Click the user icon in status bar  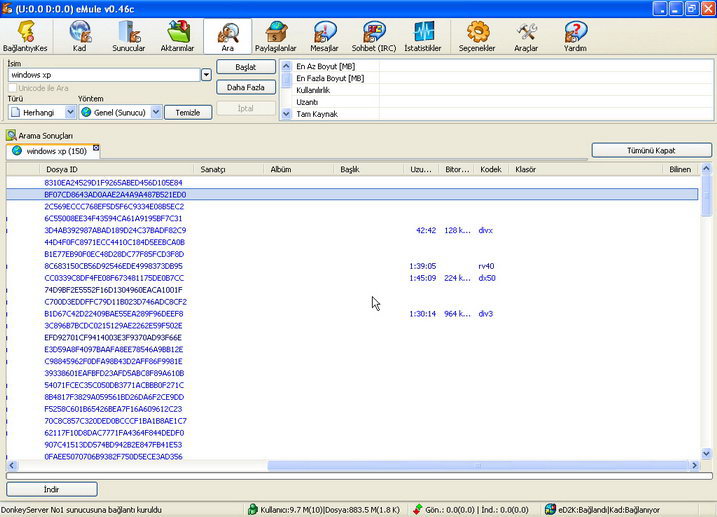pos(253,509)
